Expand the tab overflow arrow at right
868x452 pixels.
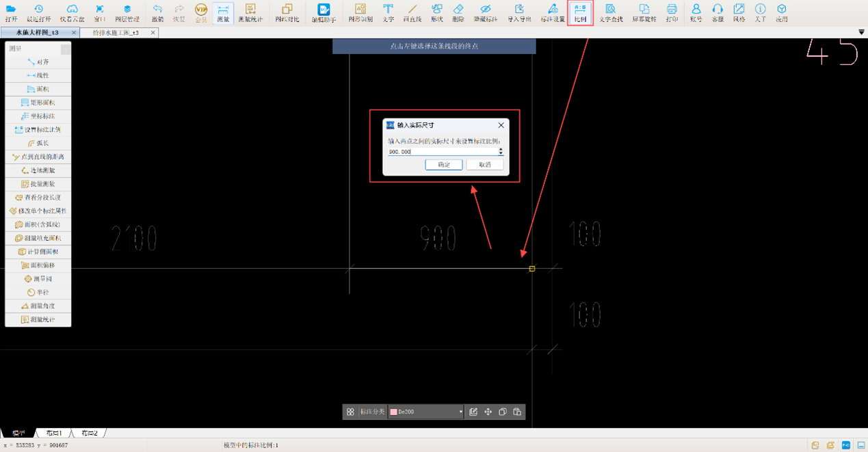pos(860,32)
